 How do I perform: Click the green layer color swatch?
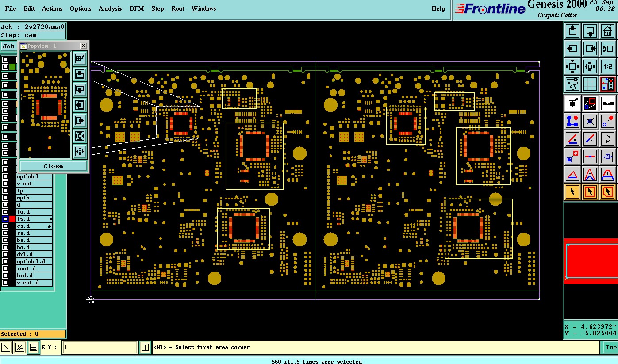tap(12, 67)
